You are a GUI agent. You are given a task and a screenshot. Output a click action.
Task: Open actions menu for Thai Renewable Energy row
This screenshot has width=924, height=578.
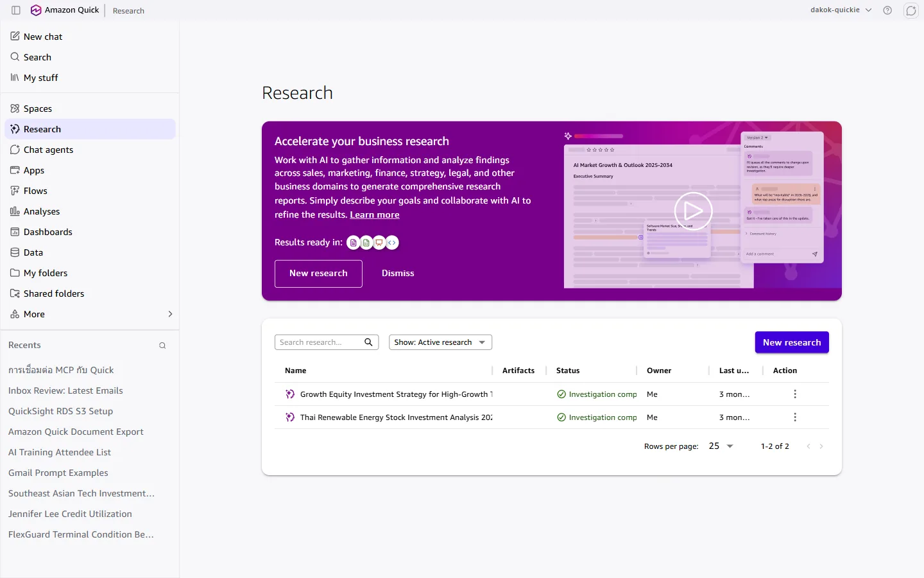point(795,417)
